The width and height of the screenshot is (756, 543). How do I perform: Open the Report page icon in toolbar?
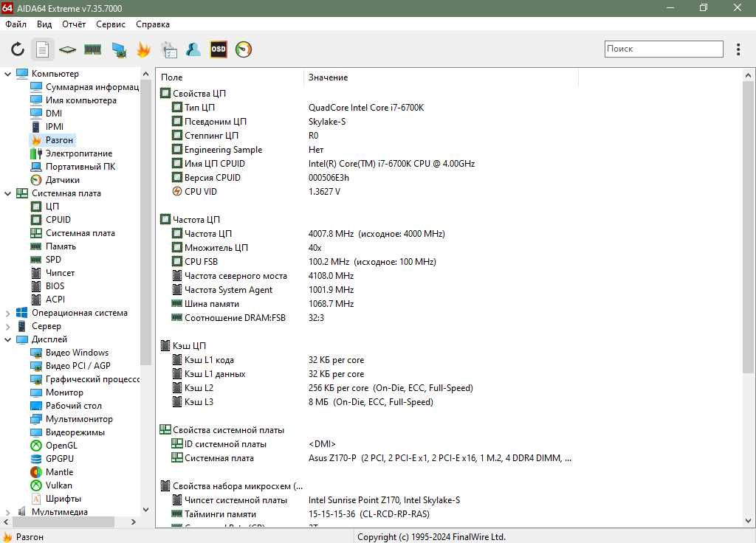pos(42,49)
